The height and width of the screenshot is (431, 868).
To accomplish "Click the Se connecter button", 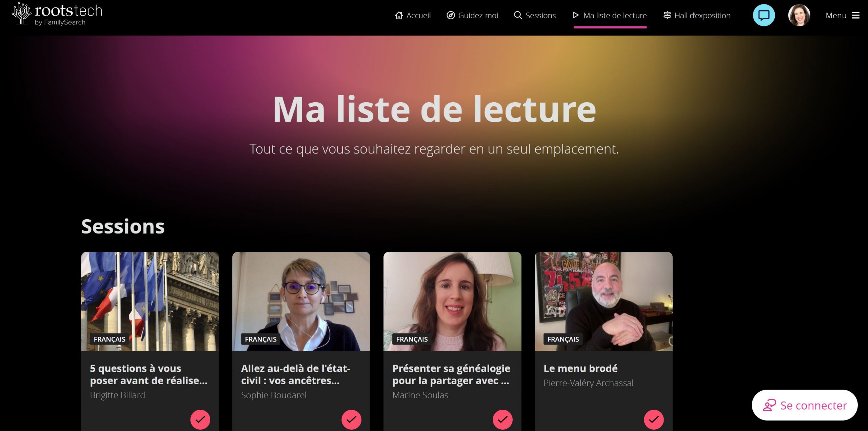I will [x=805, y=405].
